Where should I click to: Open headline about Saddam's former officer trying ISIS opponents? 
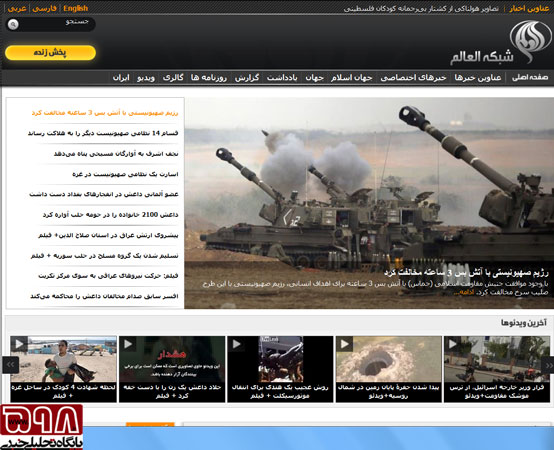pyautogui.click(x=104, y=296)
